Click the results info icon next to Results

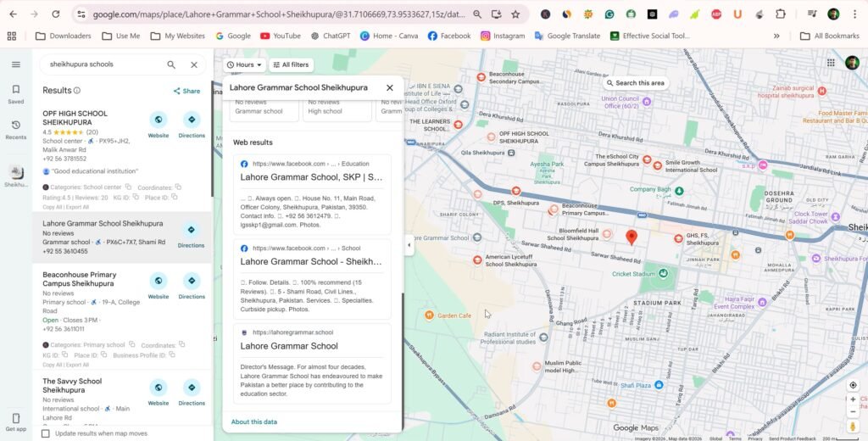77,90
